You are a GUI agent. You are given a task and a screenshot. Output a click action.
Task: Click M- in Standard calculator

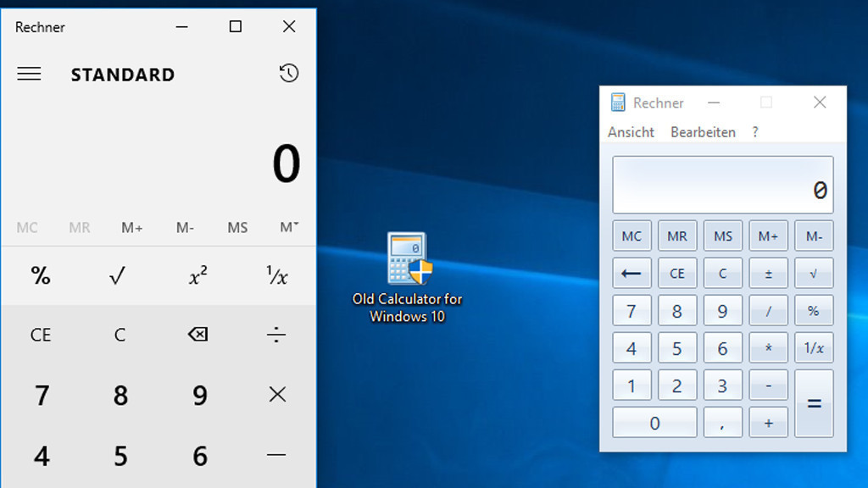click(185, 227)
